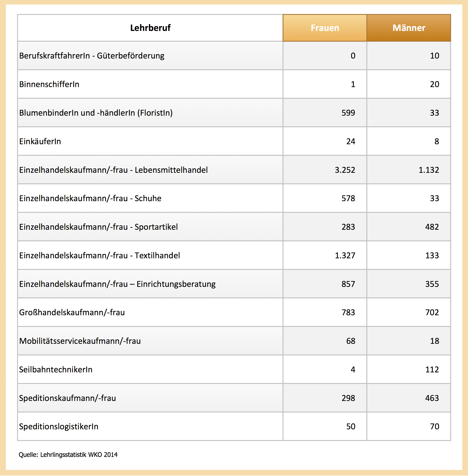468x476 pixels.
Task: Click the Frauen column header
Action: [x=325, y=28]
